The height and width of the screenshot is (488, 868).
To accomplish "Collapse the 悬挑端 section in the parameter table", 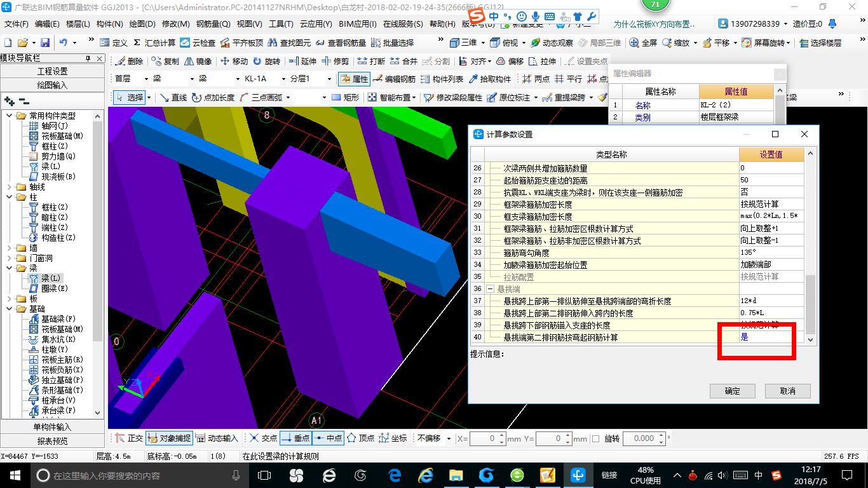I will pos(491,288).
